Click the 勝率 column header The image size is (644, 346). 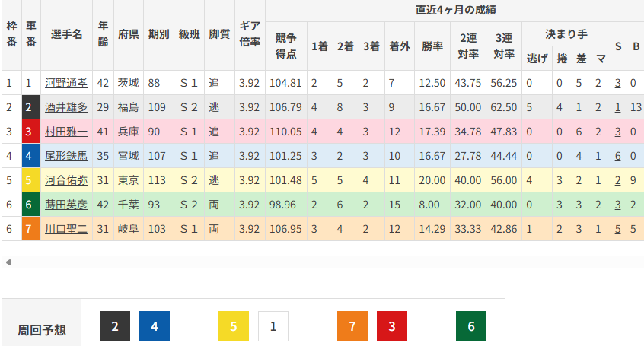[x=432, y=45]
